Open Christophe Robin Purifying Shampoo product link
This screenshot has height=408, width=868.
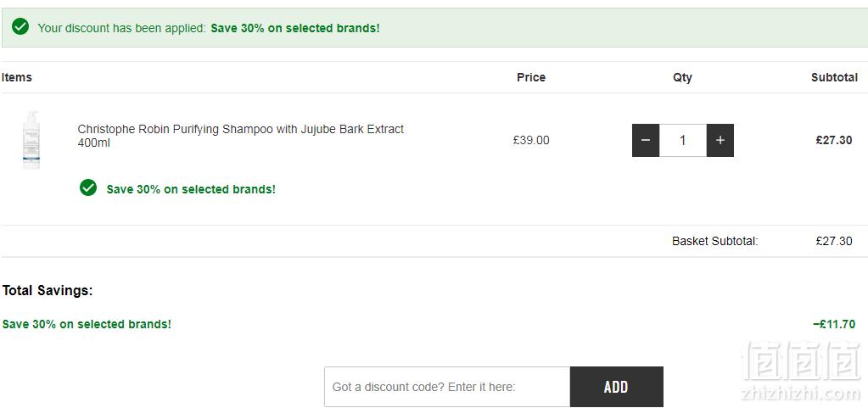241,136
